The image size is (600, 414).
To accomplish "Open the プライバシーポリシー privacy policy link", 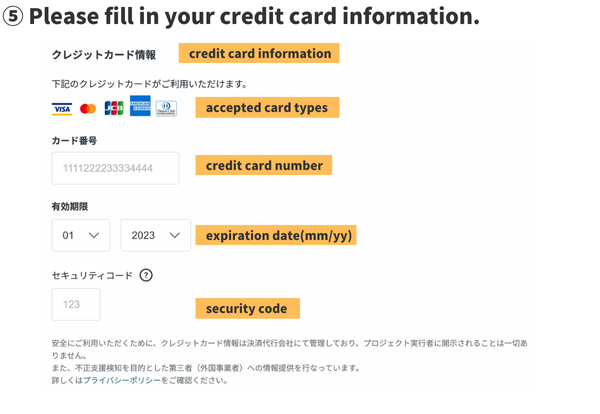I will coord(122,381).
